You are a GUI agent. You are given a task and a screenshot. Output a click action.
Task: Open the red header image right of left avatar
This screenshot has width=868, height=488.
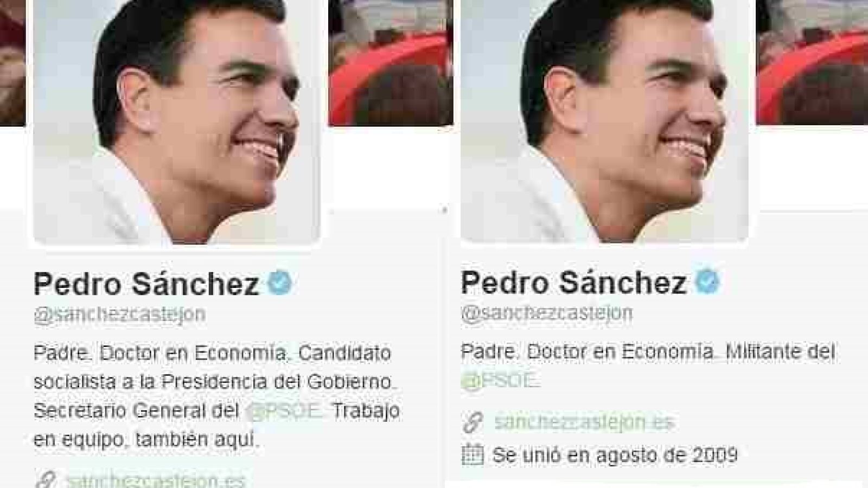[x=391, y=62]
